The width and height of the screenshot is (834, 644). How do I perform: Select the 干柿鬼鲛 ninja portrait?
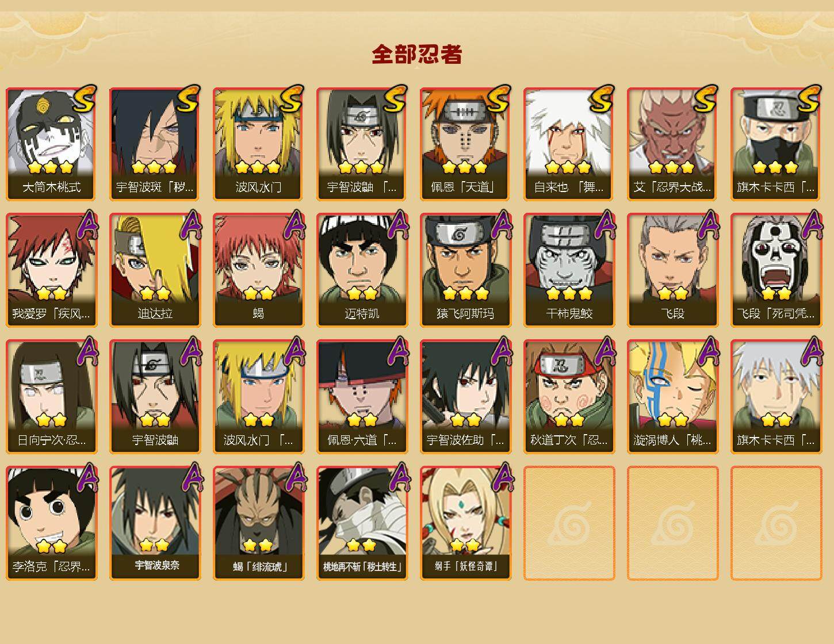coord(569,270)
